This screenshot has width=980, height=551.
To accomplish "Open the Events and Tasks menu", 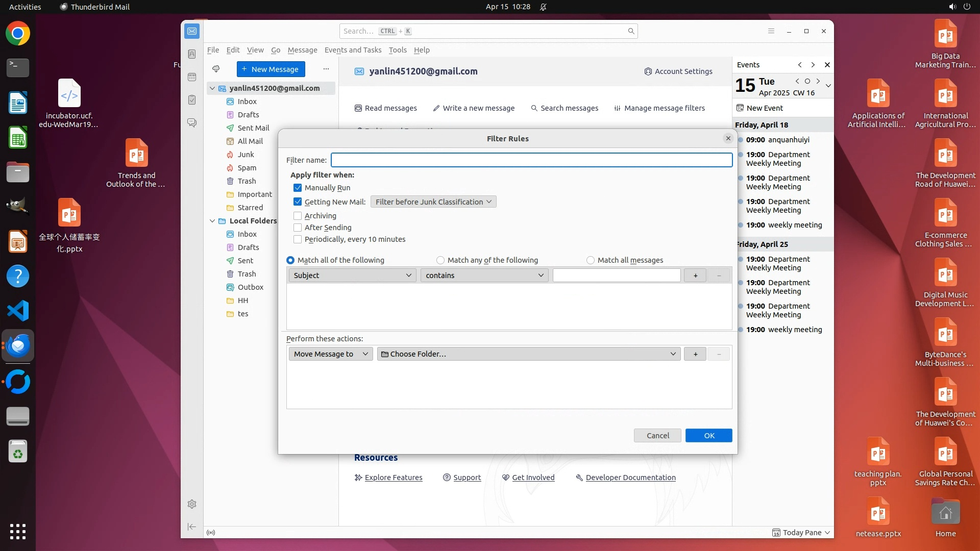I will pos(353,50).
